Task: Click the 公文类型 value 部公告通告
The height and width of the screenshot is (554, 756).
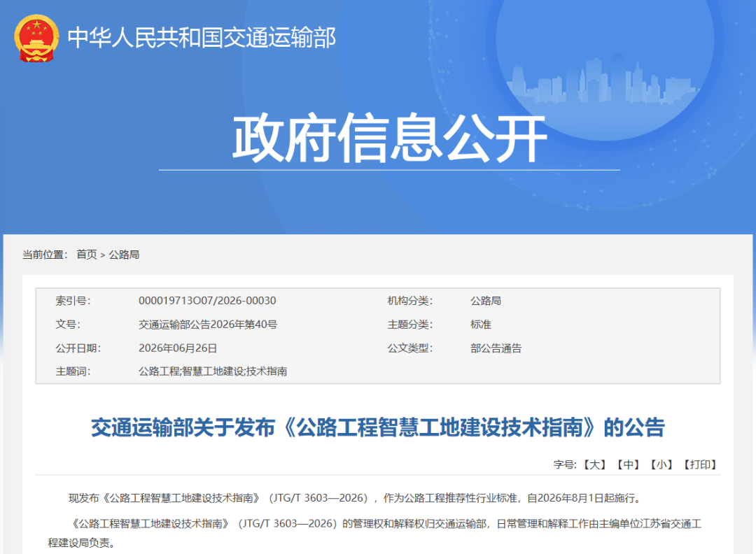Action: [x=496, y=348]
